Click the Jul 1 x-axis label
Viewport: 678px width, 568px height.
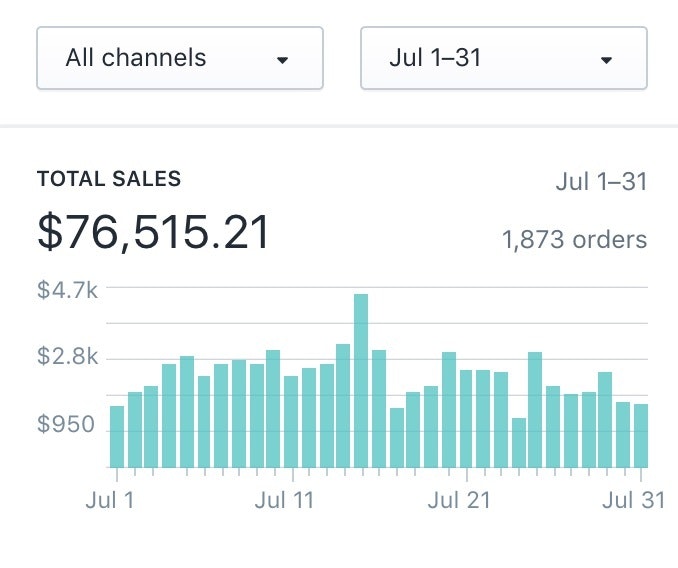(110, 500)
